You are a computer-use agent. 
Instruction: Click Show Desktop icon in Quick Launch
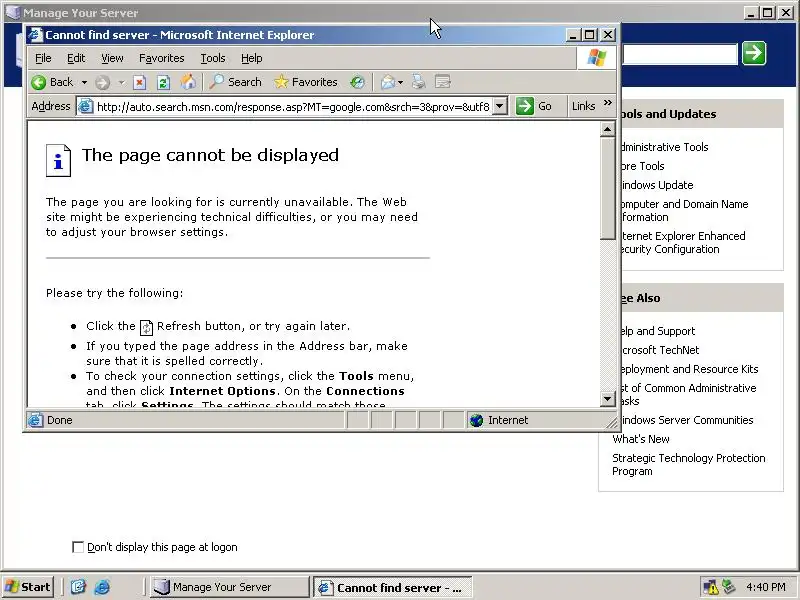78,587
